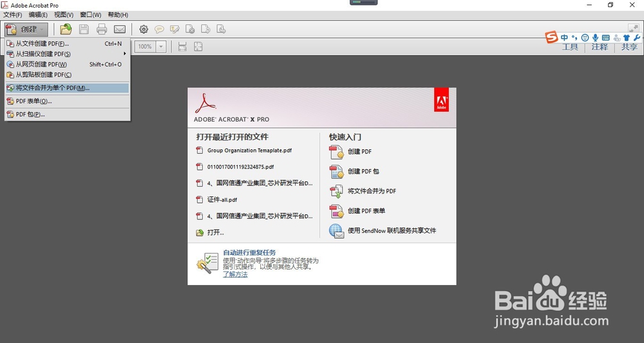Select PDF 包(P) menu entry
The height and width of the screenshot is (343, 644).
pos(68,115)
